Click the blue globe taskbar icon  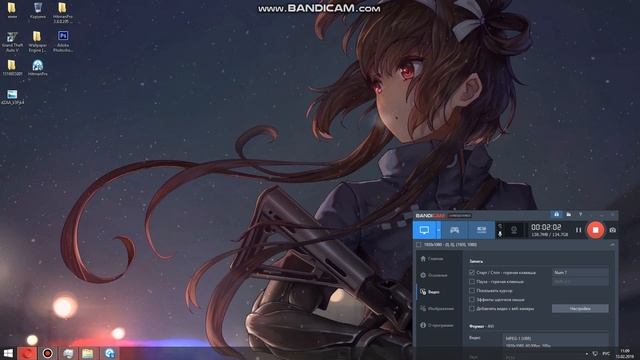[x=109, y=353]
